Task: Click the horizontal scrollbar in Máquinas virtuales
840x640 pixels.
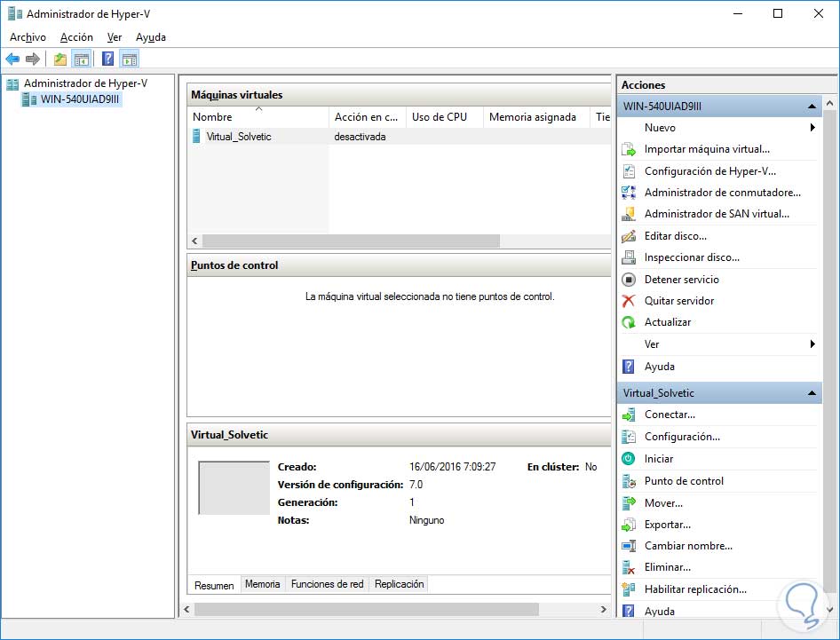Action: click(351, 241)
